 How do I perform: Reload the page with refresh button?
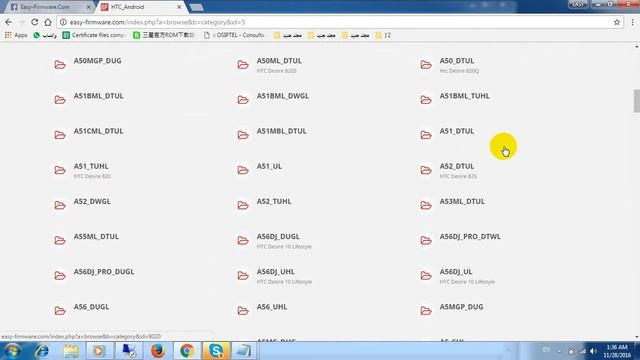[35, 22]
